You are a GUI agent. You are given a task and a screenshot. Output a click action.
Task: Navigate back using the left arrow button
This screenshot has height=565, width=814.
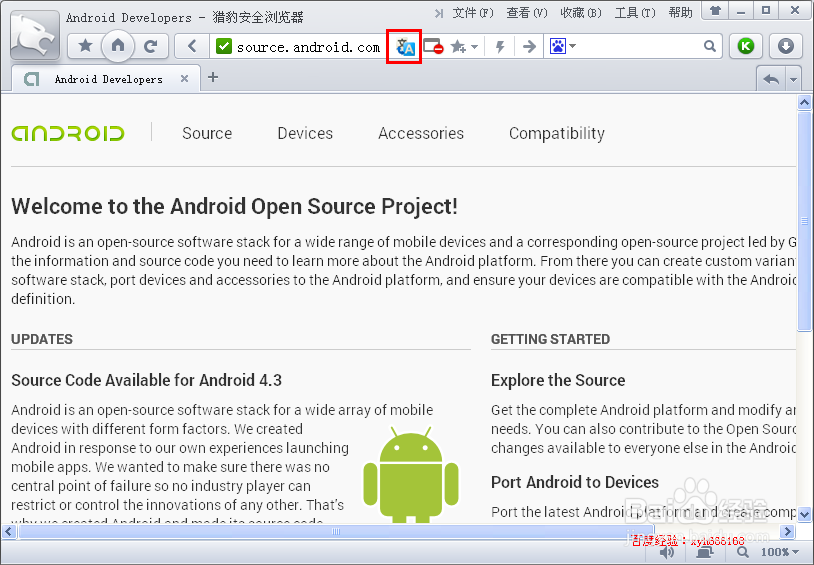coord(192,46)
